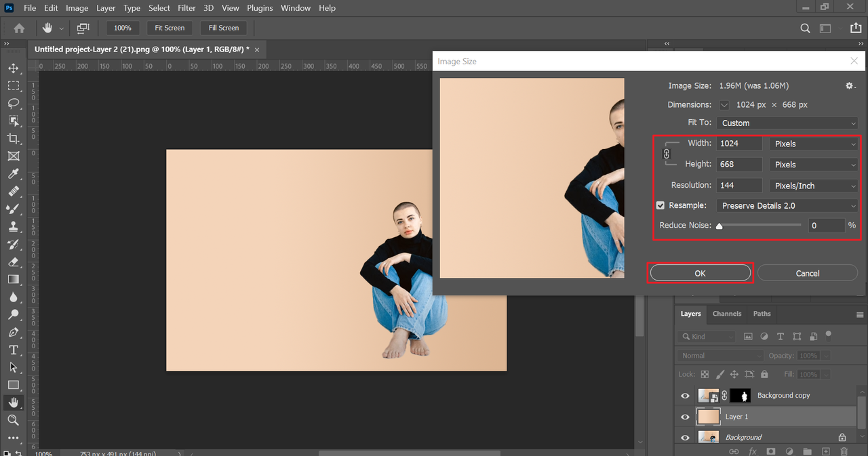868x456 pixels.
Task: Switch to the Channels tab
Action: pyautogui.click(x=726, y=314)
